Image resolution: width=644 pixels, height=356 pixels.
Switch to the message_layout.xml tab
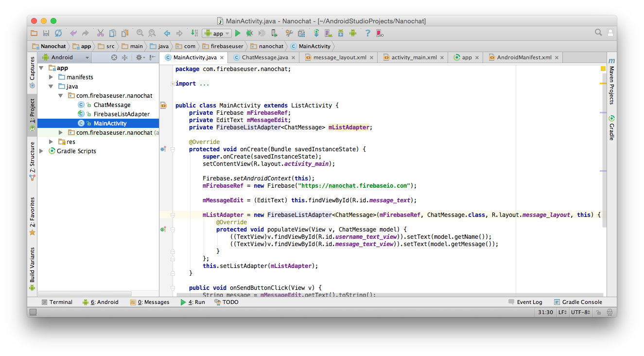pyautogui.click(x=339, y=57)
